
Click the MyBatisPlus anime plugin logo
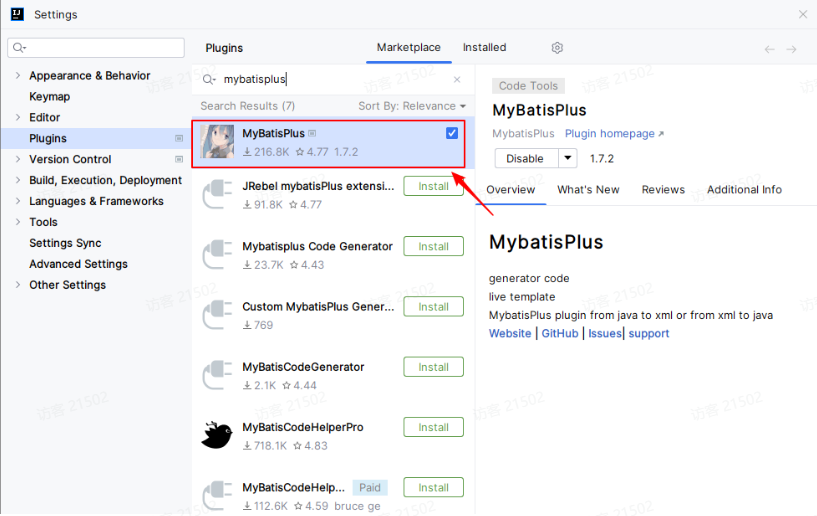[x=217, y=142]
